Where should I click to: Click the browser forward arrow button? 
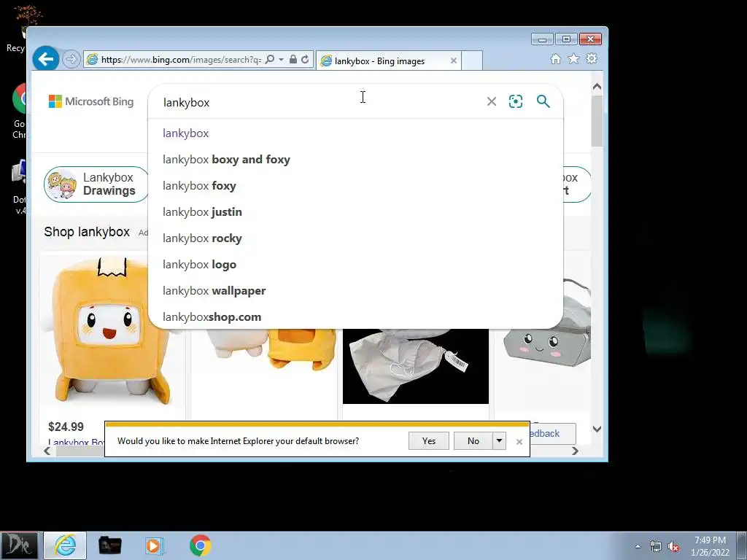tap(71, 60)
